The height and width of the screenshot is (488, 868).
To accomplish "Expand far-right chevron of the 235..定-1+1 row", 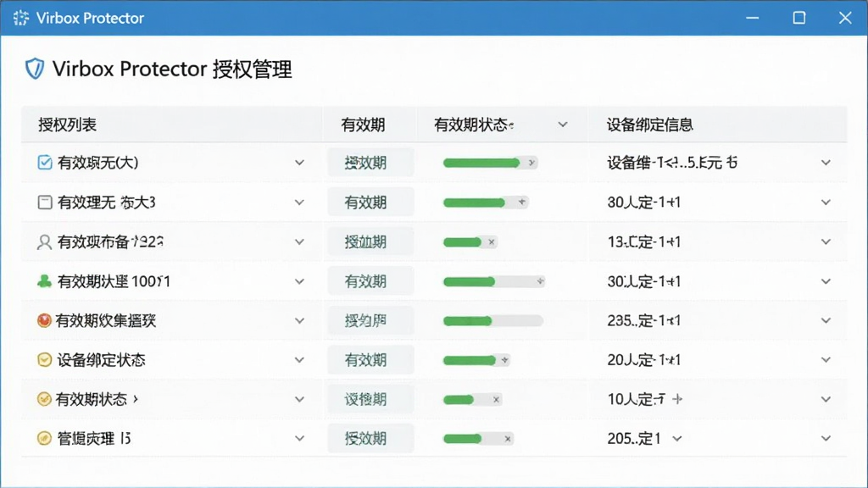I will click(826, 321).
